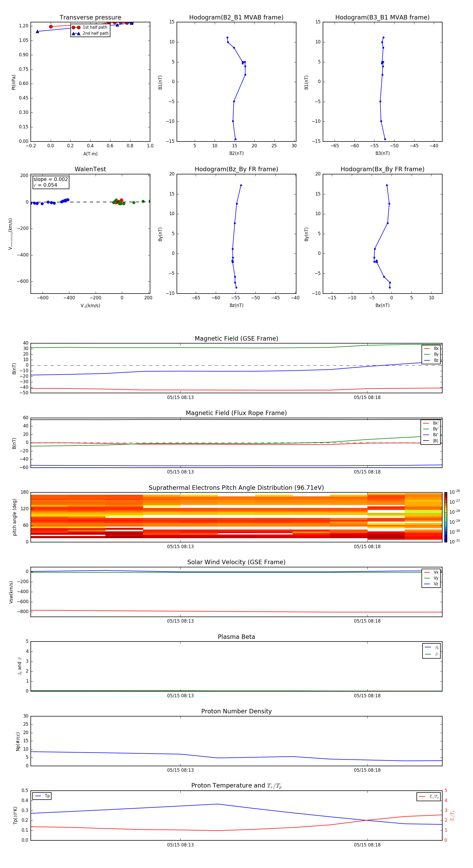Click the leftmost blue triangle in Transverse pressure
The width and height of the screenshot is (473, 868).
(x=37, y=31)
